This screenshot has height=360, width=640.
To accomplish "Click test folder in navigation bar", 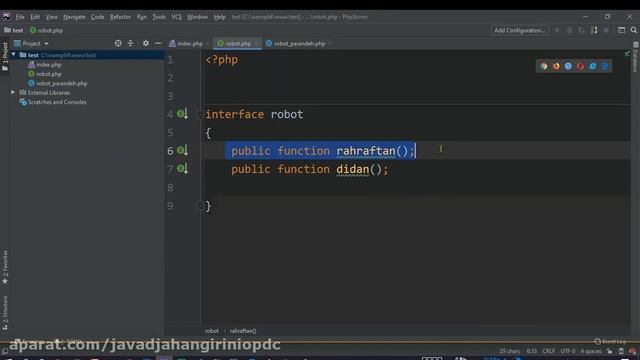I will 13,30.
